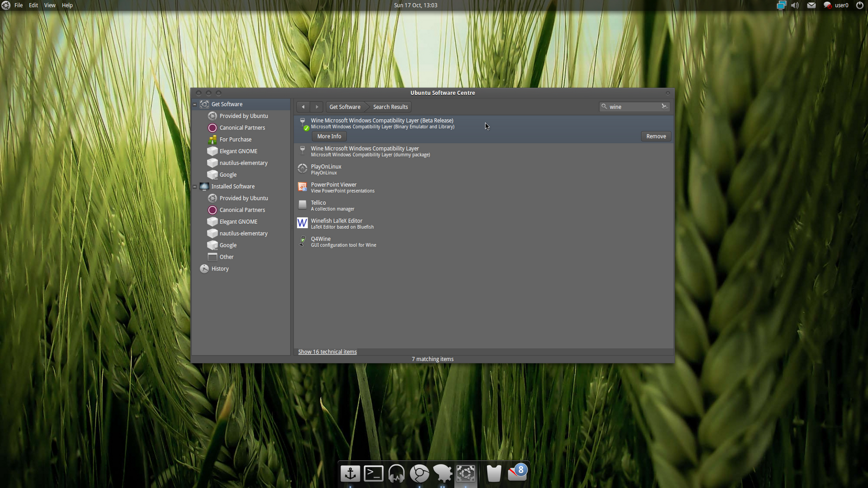
Task: Click the 7 matching items status text
Action: click(432, 359)
